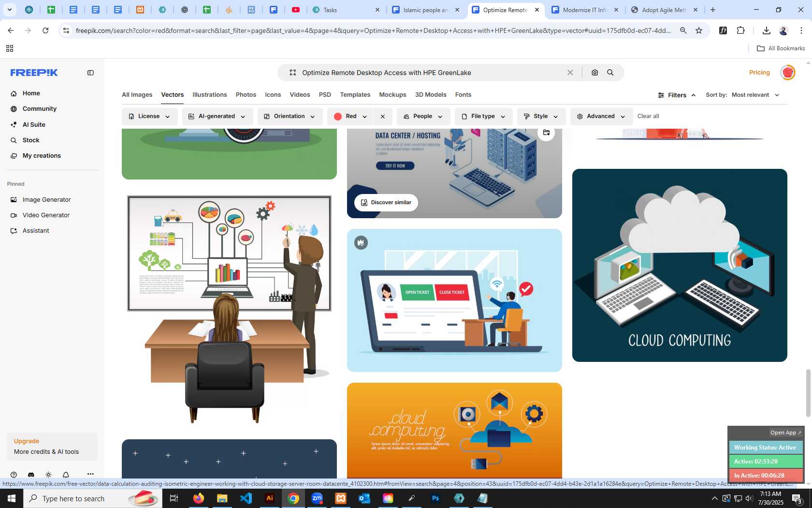Switch to 3D Models tab
The image size is (812, 508).
pyautogui.click(x=431, y=95)
